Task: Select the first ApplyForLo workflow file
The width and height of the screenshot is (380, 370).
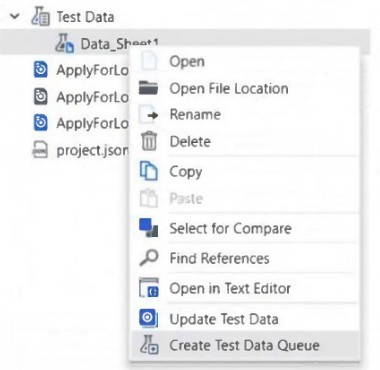Action: point(81,70)
